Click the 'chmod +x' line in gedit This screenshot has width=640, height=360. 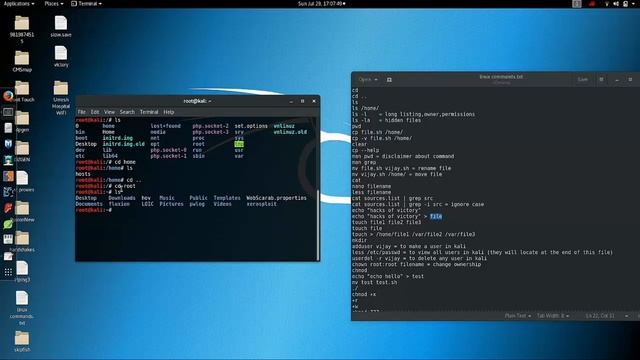coord(364,294)
